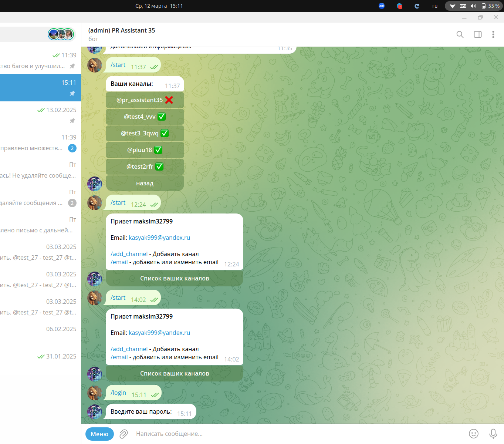Image resolution: width=504 pixels, height=444 pixels.
Task: Click /email command in the 12:24 message
Action: [x=119, y=262]
